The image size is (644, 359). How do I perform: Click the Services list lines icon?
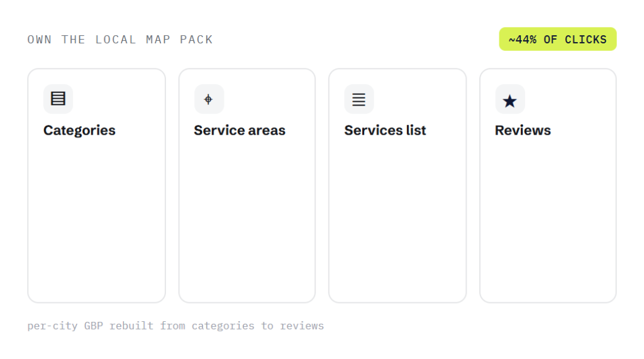point(359,99)
